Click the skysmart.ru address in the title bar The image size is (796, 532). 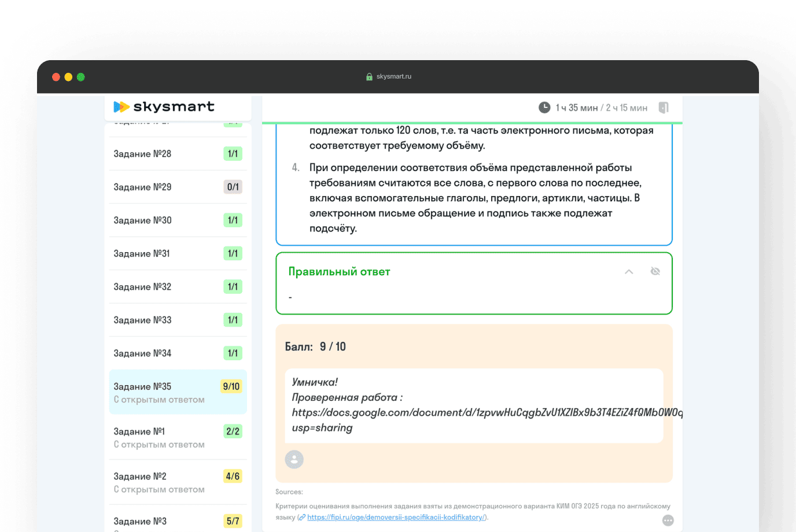394,76
